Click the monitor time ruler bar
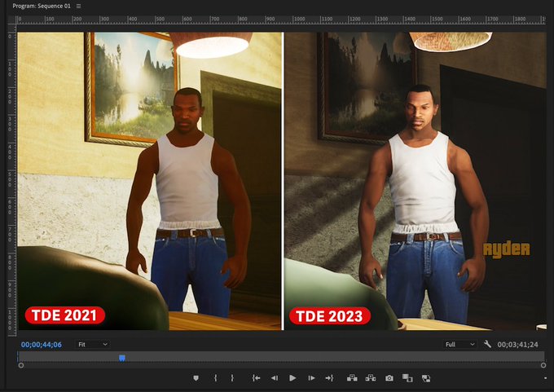The width and height of the screenshot is (554, 392). (x=281, y=356)
